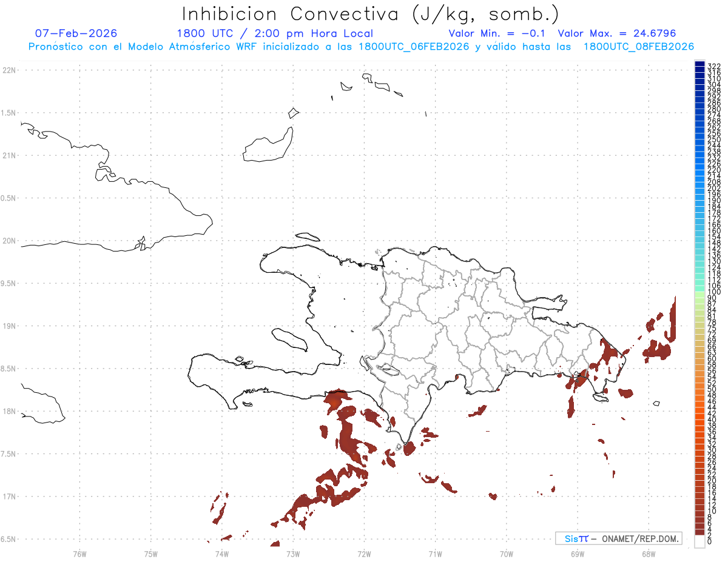Click the Great Inagua island outline near 21N

(268, 146)
